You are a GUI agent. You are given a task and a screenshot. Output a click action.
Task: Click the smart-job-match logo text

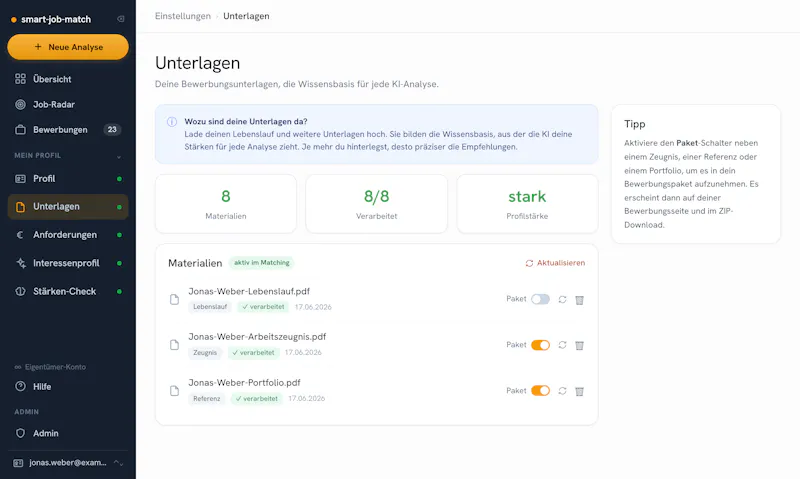coord(56,19)
